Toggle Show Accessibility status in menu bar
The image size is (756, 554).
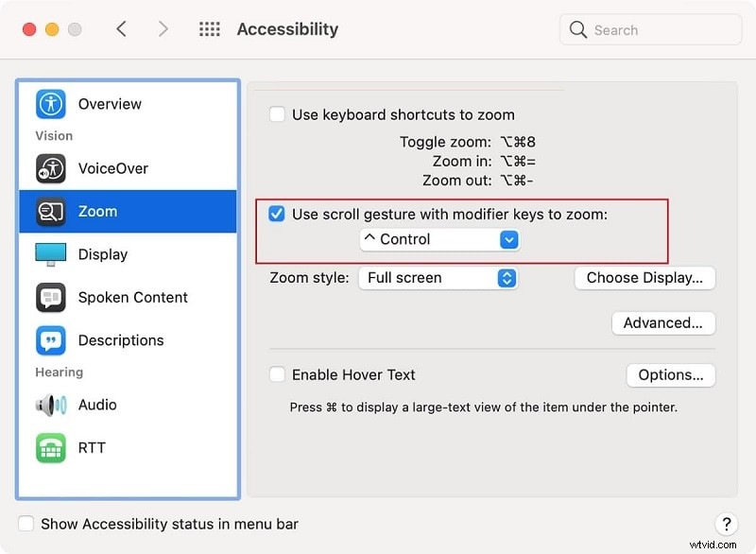click(26, 524)
